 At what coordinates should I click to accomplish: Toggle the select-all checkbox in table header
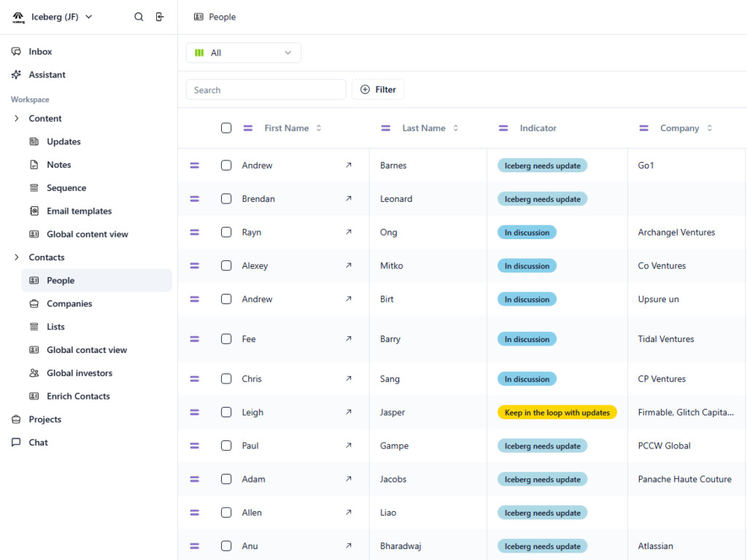(226, 128)
